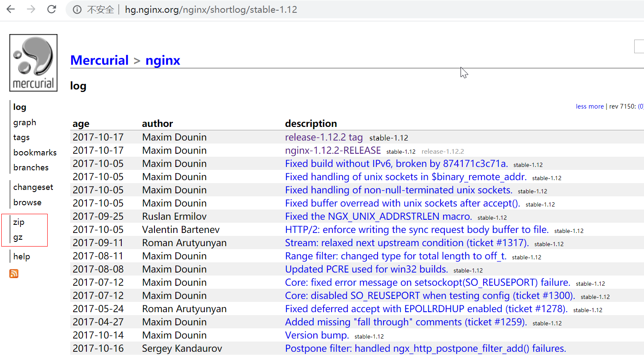Click the date '2017-08-08'

(98, 269)
